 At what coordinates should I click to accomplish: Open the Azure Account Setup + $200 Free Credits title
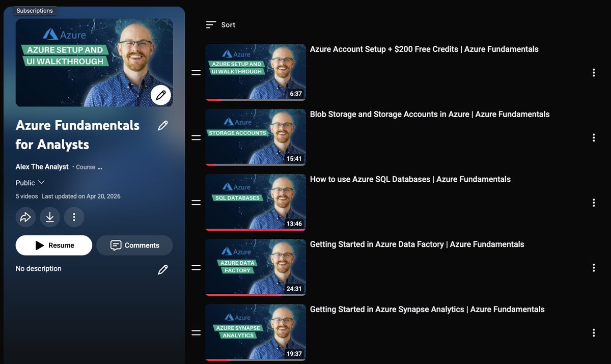tap(424, 49)
